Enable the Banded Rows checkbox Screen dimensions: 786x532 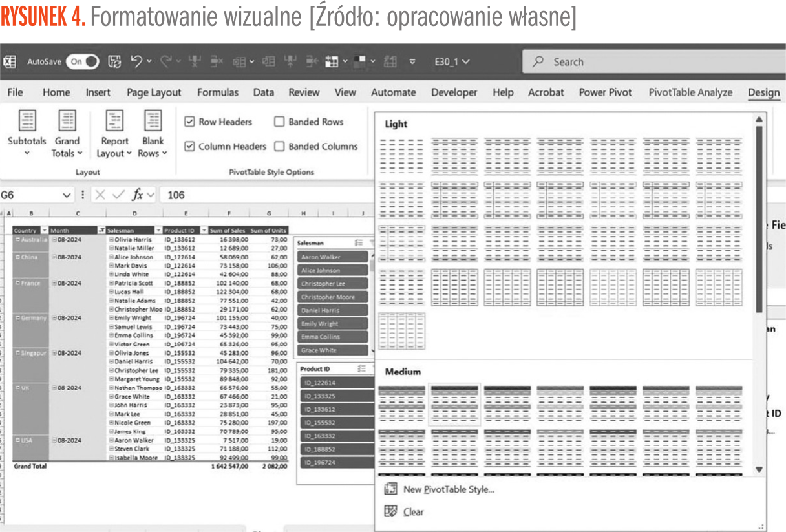click(279, 122)
